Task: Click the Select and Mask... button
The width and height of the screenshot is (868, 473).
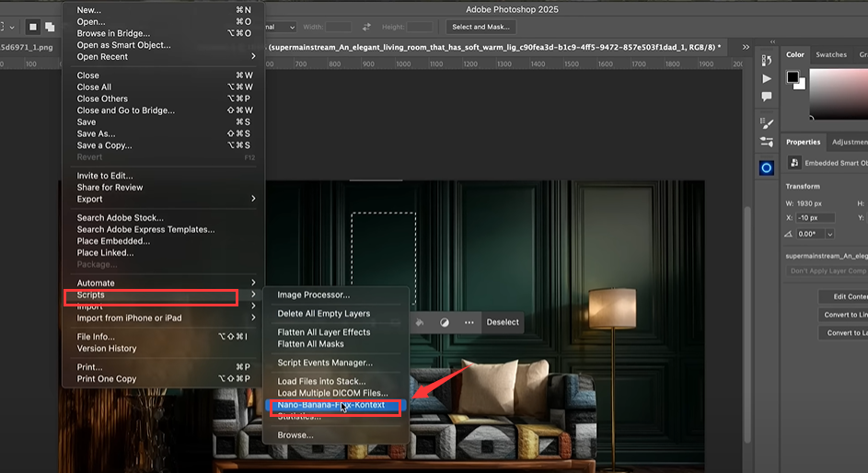Action: tap(480, 27)
